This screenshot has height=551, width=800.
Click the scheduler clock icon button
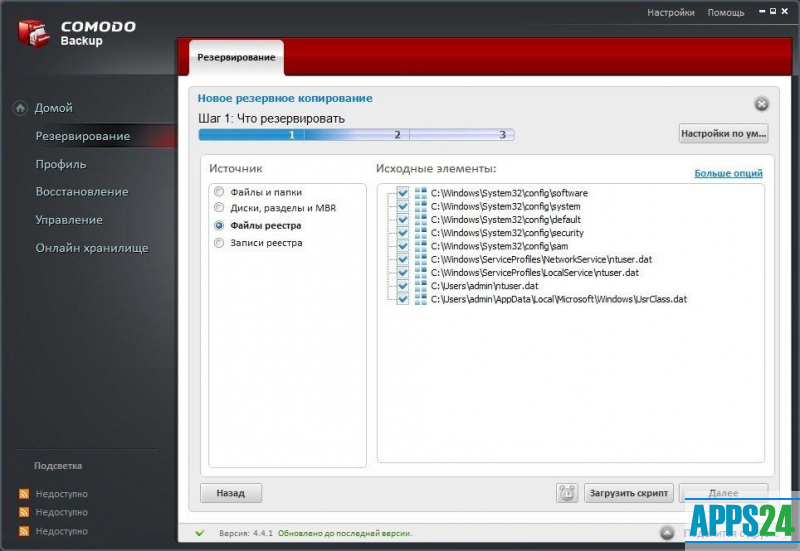point(567,493)
